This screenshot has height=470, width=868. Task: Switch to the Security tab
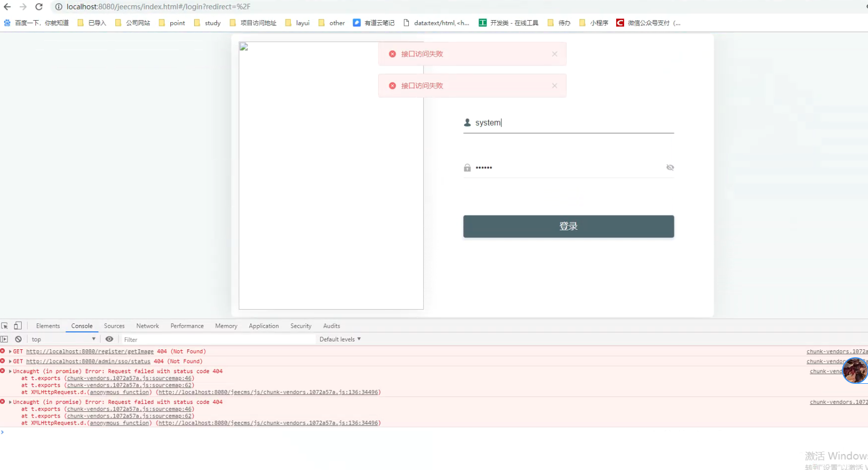[301, 326]
